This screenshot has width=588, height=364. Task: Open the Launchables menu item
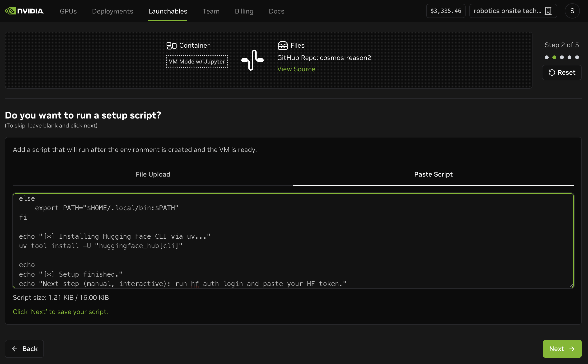click(168, 11)
